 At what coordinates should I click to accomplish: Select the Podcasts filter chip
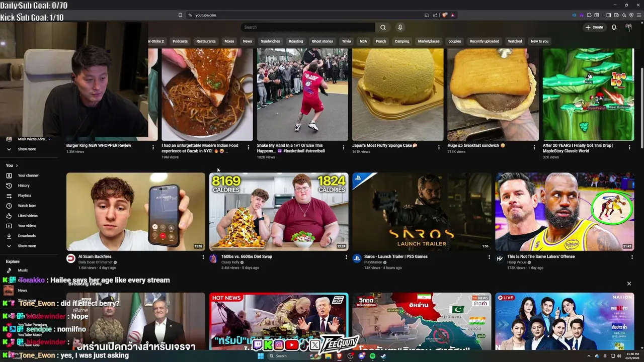(180, 41)
